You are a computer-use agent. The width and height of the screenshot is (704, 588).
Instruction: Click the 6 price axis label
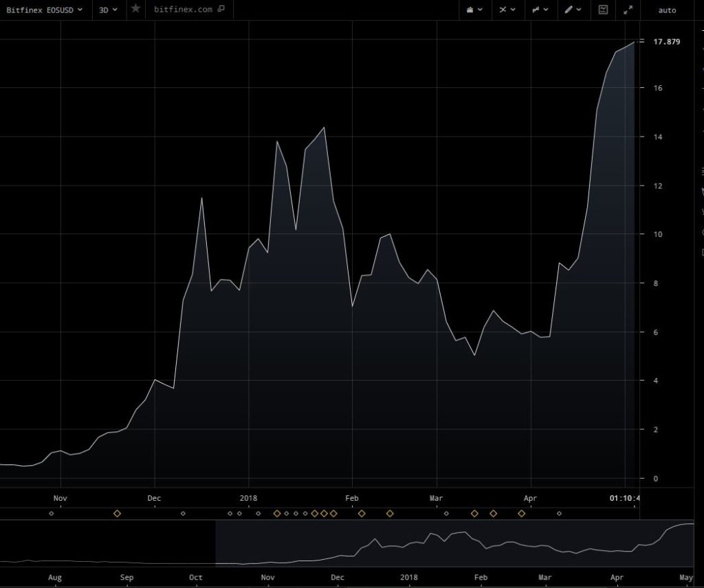(656, 332)
